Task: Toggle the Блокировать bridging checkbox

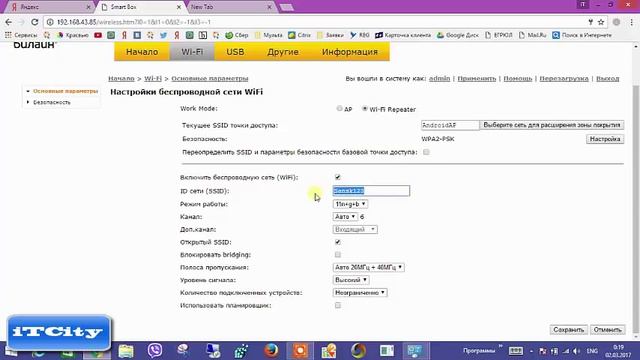Action: point(338,255)
